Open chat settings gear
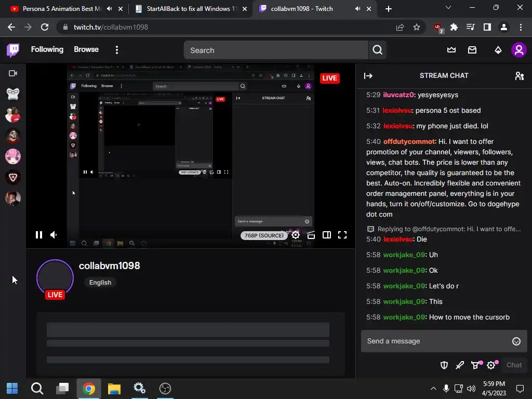 pos(491,365)
